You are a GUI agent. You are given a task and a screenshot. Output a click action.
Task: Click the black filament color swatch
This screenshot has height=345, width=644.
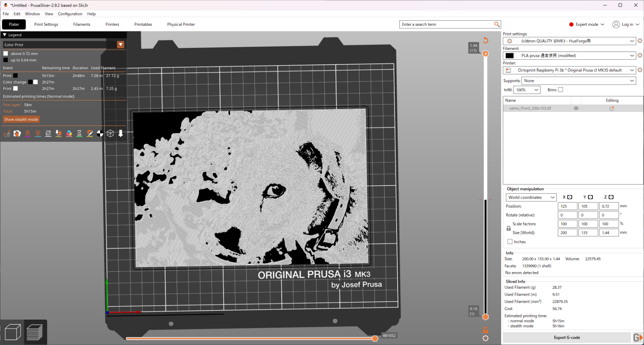(x=510, y=56)
